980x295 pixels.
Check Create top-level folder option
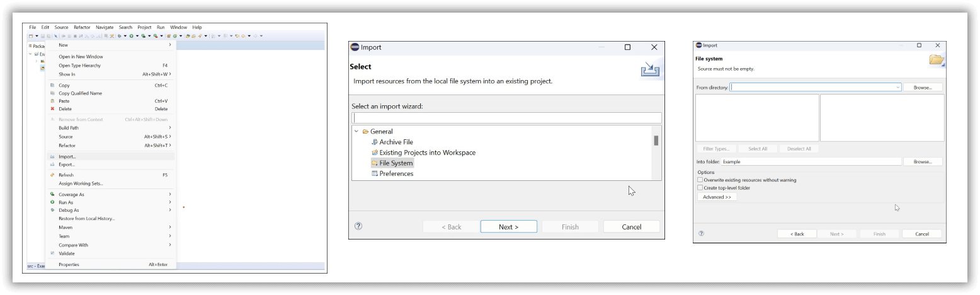pyautogui.click(x=700, y=188)
